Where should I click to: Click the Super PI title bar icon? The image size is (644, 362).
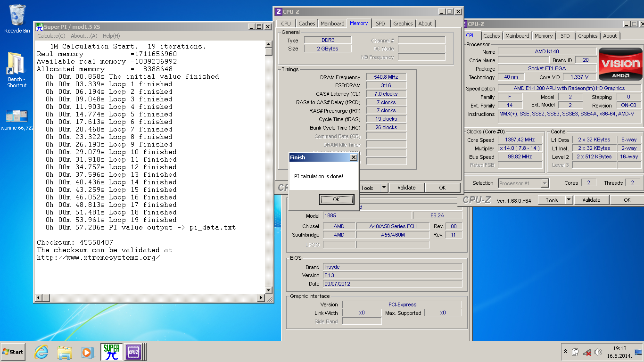(39, 27)
